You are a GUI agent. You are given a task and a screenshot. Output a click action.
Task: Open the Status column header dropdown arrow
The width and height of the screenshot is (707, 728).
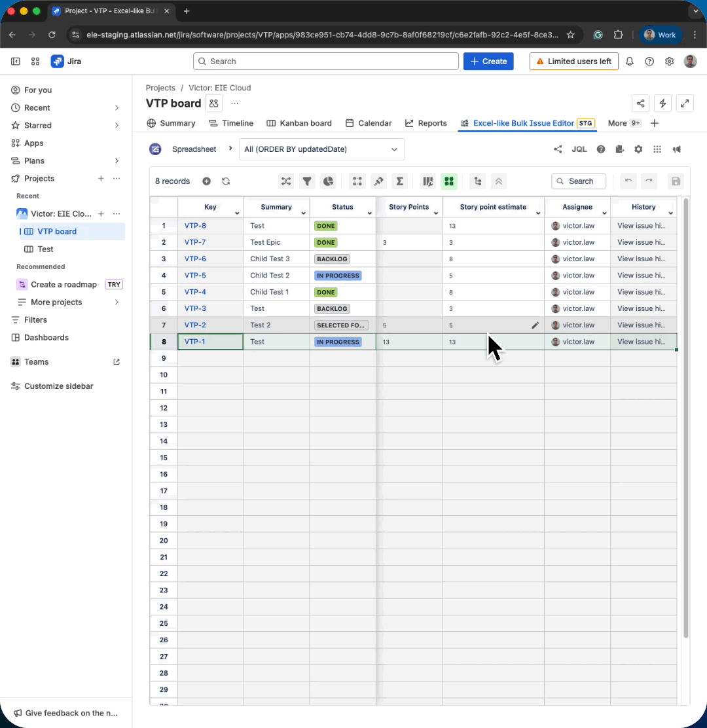(370, 213)
